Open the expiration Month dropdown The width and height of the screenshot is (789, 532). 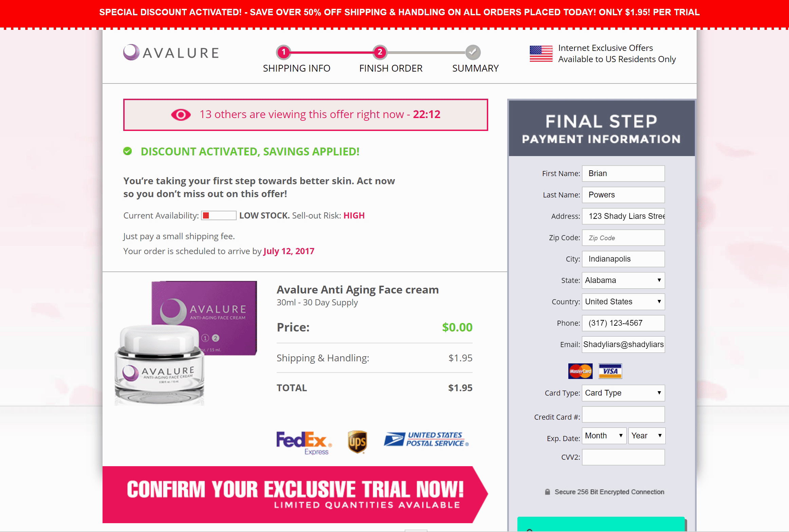[x=604, y=436]
